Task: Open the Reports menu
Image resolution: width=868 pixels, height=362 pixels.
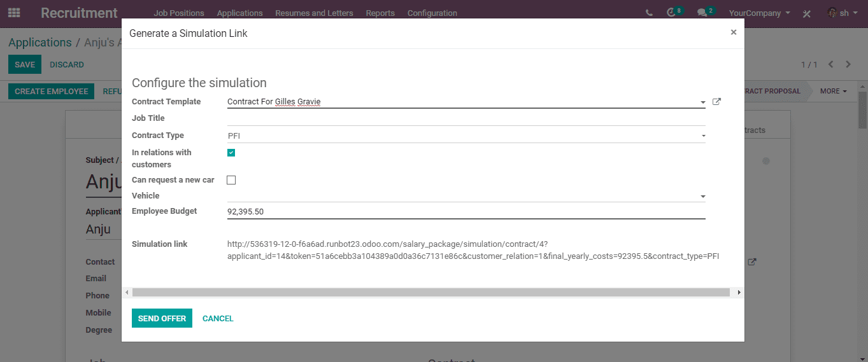Action: click(380, 13)
